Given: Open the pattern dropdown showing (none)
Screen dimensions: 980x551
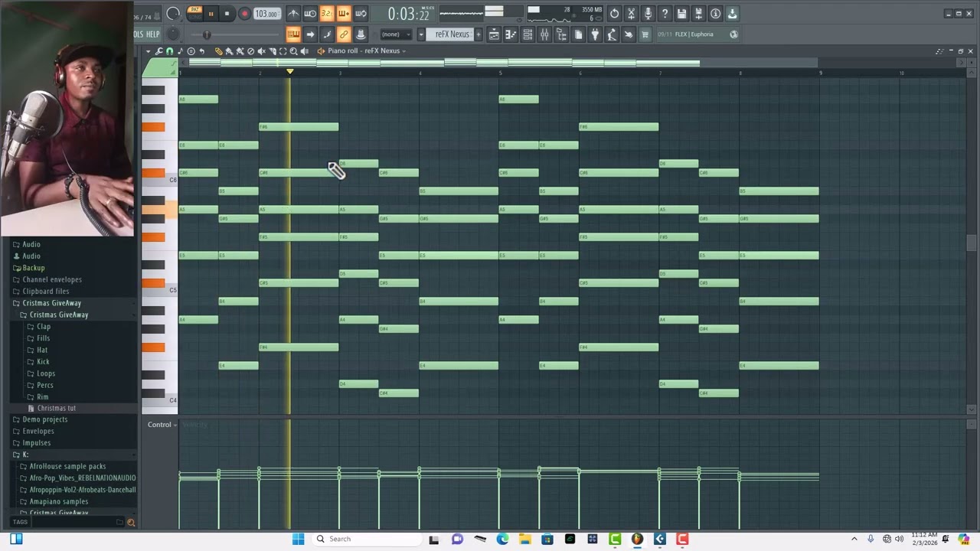Looking at the screenshot, I should [x=396, y=34].
